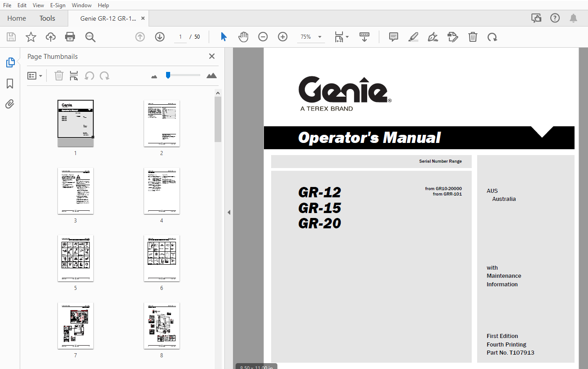Select page 2 thumbnail
The height and width of the screenshot is (369, 588).
(x=162, y=124)
